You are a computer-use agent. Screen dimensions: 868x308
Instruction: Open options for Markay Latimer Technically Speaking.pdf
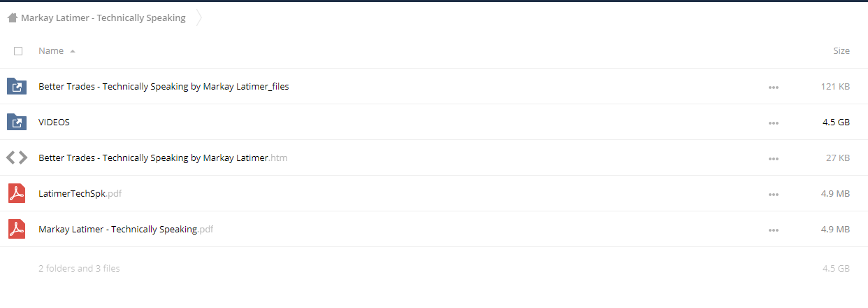pyautogui.click(x=773, y=230)
